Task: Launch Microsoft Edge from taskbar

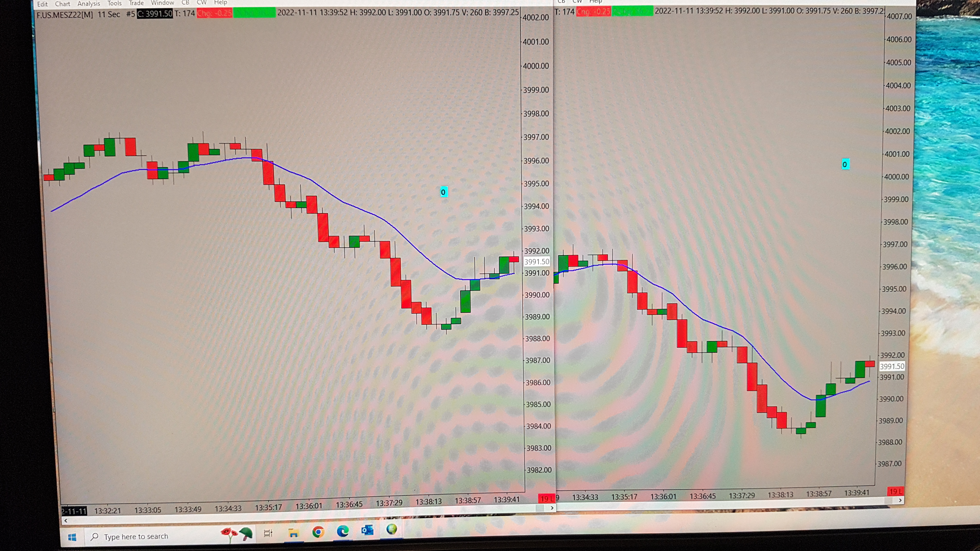Action: click(343, 531)
